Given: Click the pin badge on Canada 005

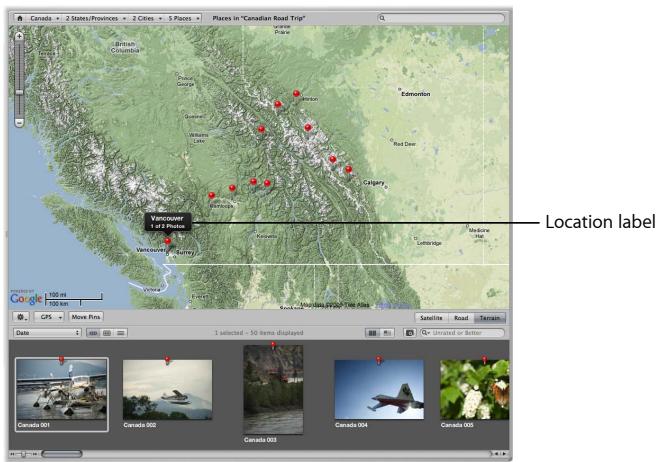Looking at the screenshot, I should coord(485,360).
